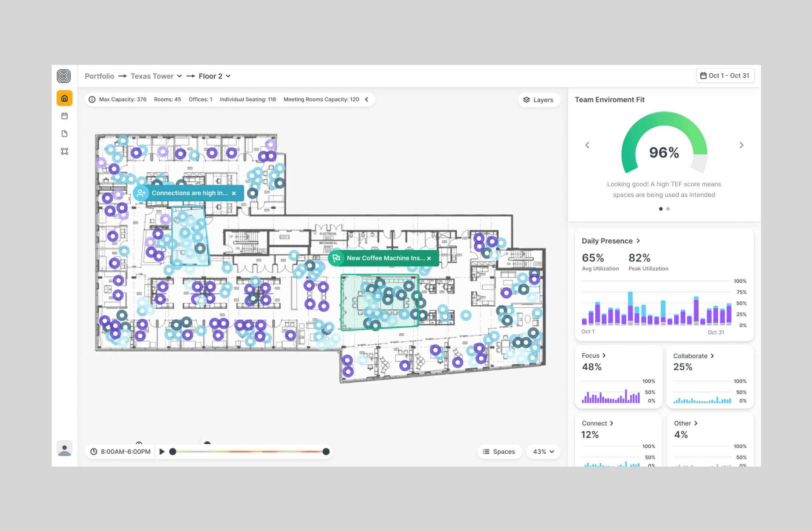Click the home icon in sidebar
The height and width of the screenshot is (531, 812).
[x=64, y=98]
